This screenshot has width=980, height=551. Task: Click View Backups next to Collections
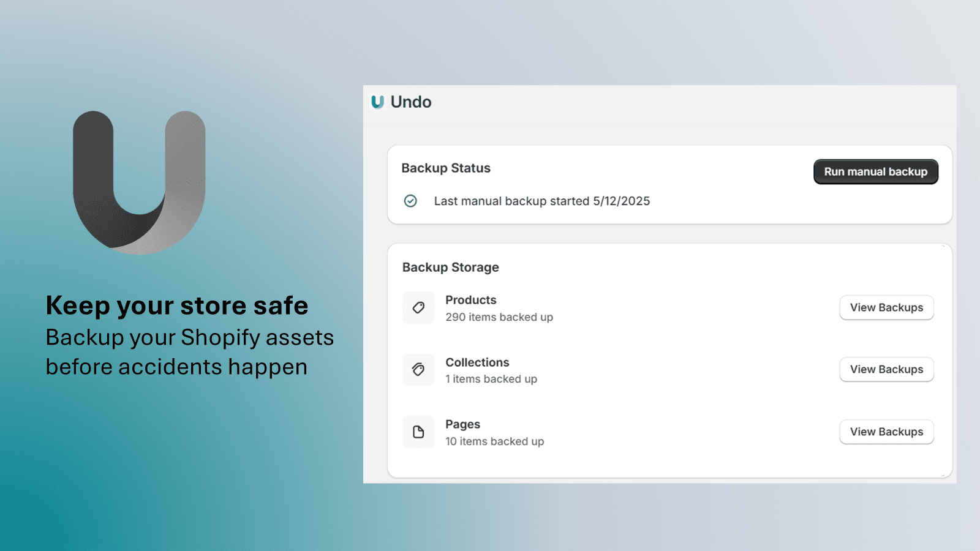[886, 369]
